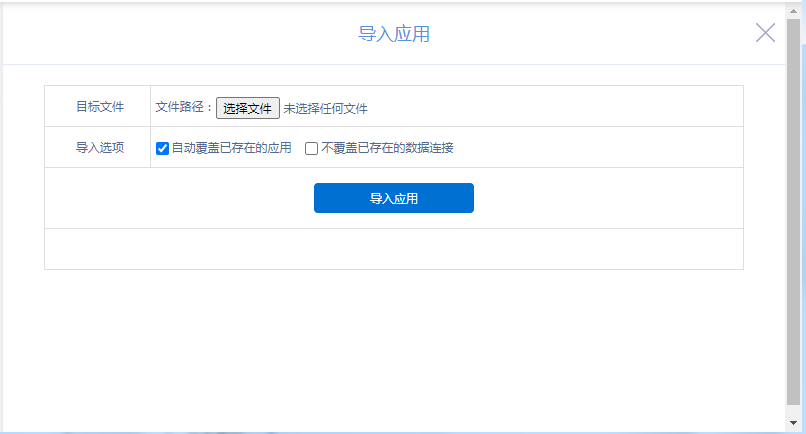Click the blank header area left of title
Viewport: 806px width, 434px height.
tap(150, 34)
